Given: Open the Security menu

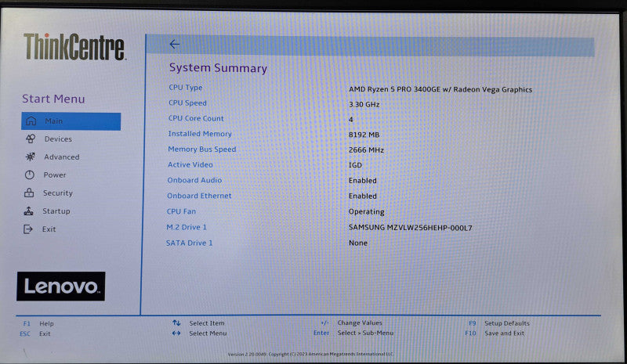Looking at the screenshot, I should click(x=58, y=193).
